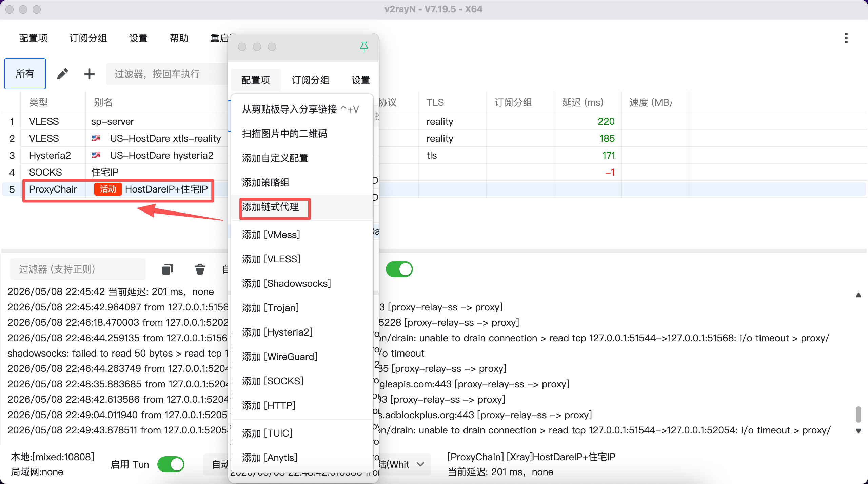The height and width of the screenshot is (484, 868).
Task: Click 订阅分组 in popup window
Action: click(x=311, y=80)
